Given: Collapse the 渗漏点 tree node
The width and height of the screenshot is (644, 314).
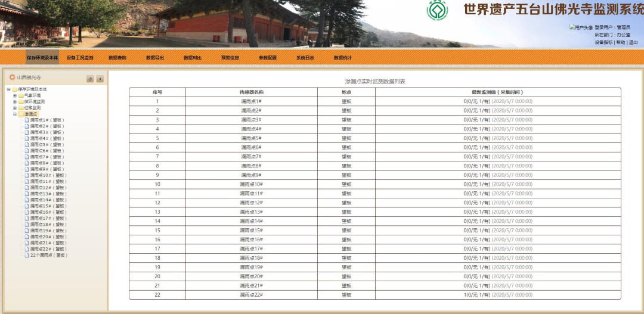Looking at the screenshot, I should [15, 114].
